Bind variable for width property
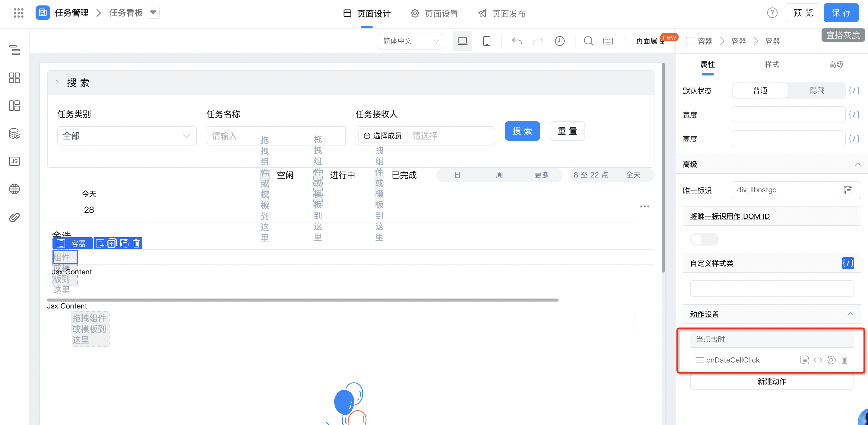The height and width of the screenshot is (425, 868). (x=854, y=115)
